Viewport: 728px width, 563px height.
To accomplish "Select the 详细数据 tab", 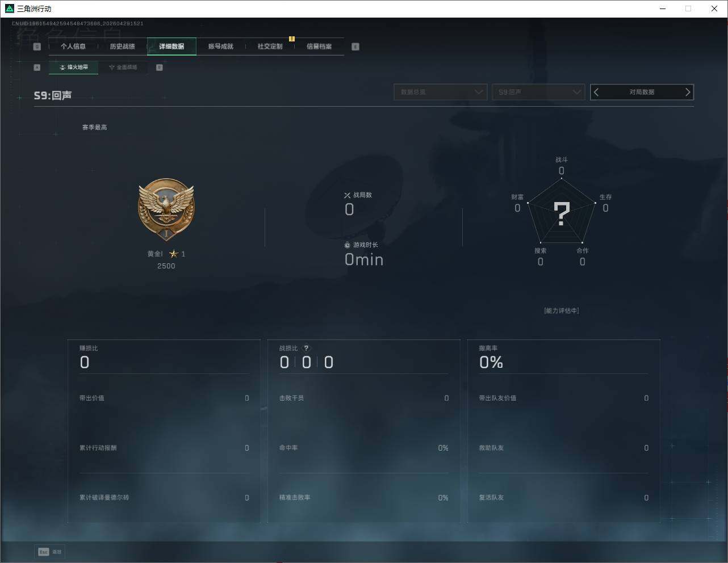I will point(171,47).
